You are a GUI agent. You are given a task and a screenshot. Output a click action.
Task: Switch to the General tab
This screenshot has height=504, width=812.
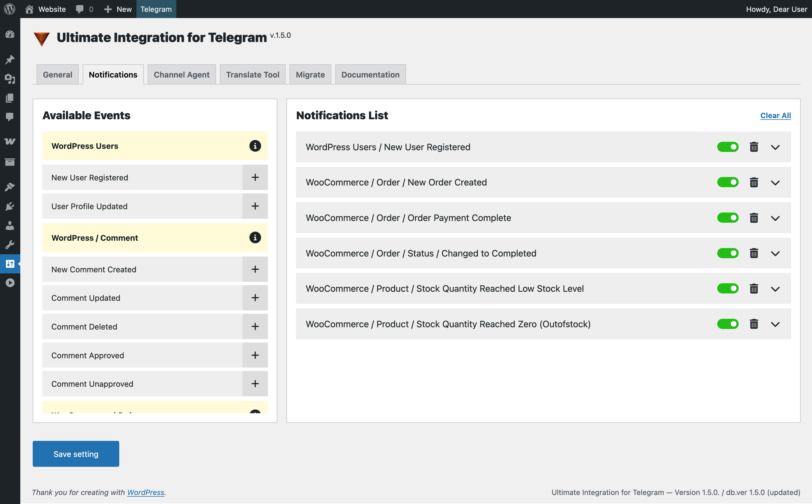[57, 74]
